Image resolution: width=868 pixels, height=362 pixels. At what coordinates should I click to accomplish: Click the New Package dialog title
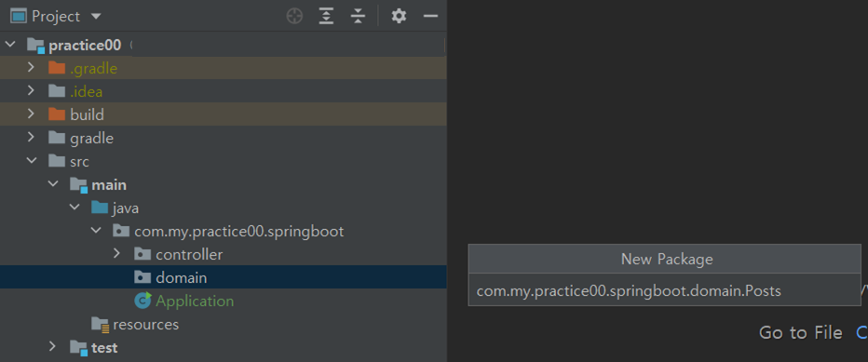click(667, 259)
